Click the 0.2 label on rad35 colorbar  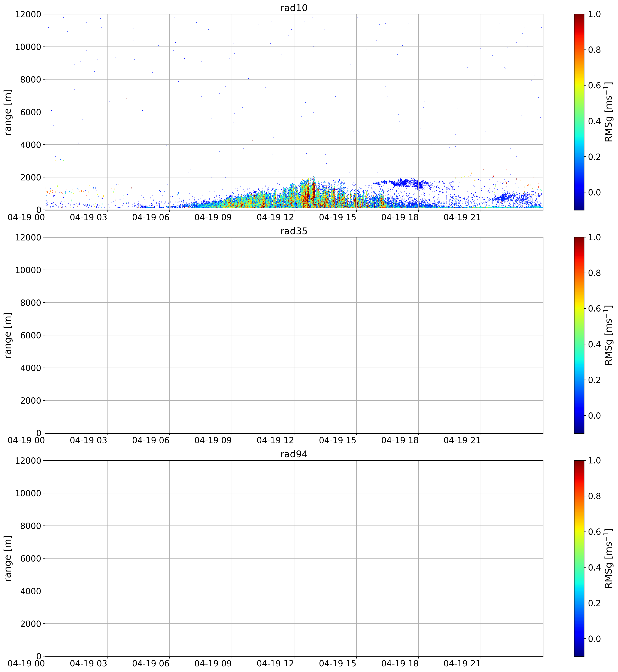tap(595, 380)
